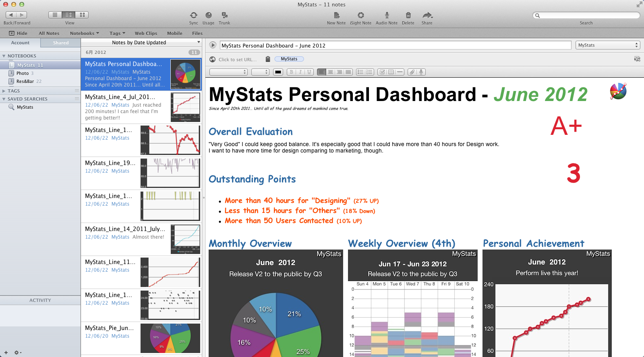This screenshot has width=644, height=357.
Task: Insert a numbered list
Action: (369, 72)
